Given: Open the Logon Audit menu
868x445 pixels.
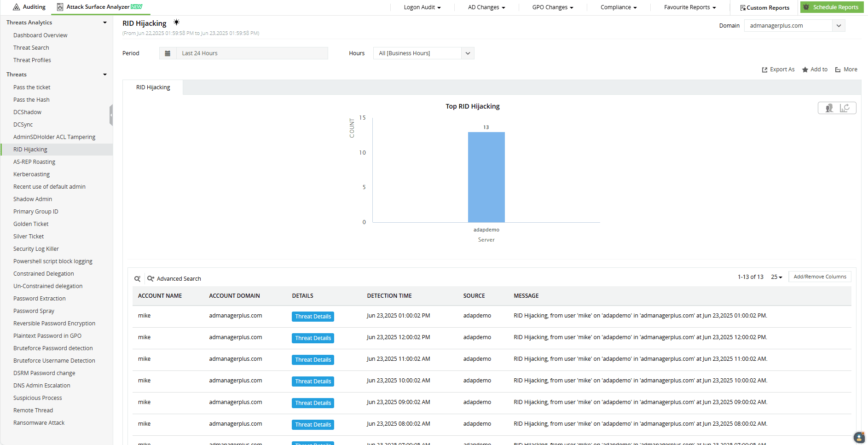Looking at the screenshot, I should click(x=422, y=7).
